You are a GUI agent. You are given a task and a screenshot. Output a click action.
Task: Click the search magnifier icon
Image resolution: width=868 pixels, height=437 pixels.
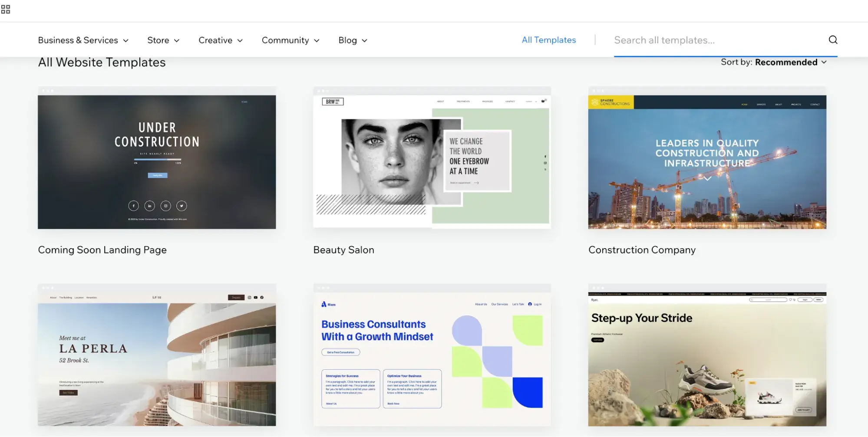(832, 40)
